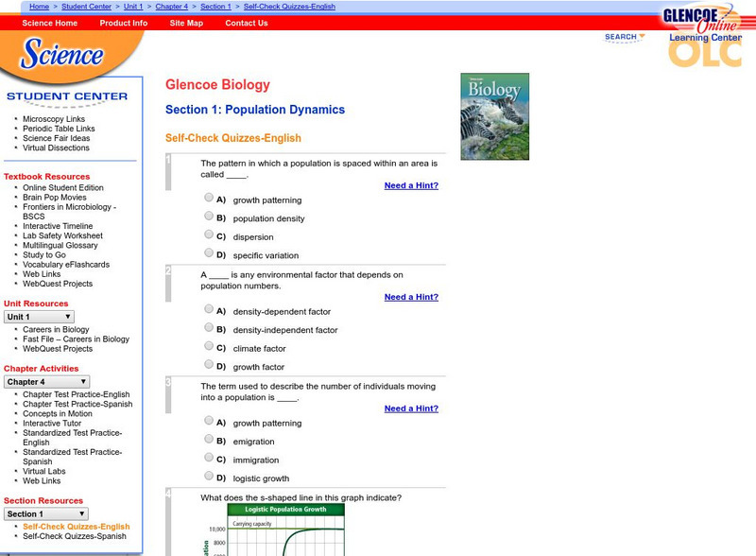Open Virtual Labs
Image resolution: width=756 pixels, height=556 pixels.
pyautogui.click(x=43, y=471)
